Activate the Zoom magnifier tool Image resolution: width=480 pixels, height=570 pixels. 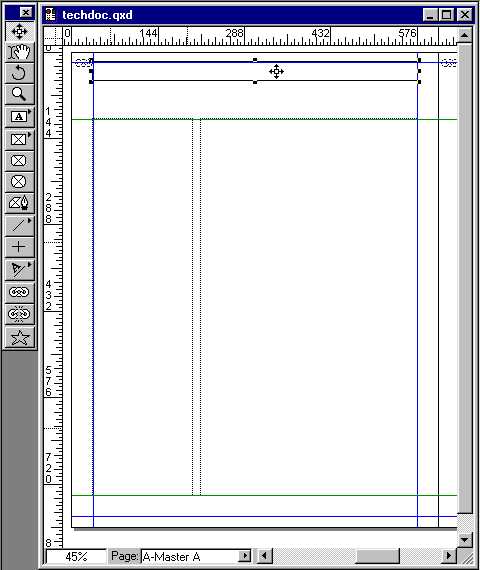20,95
